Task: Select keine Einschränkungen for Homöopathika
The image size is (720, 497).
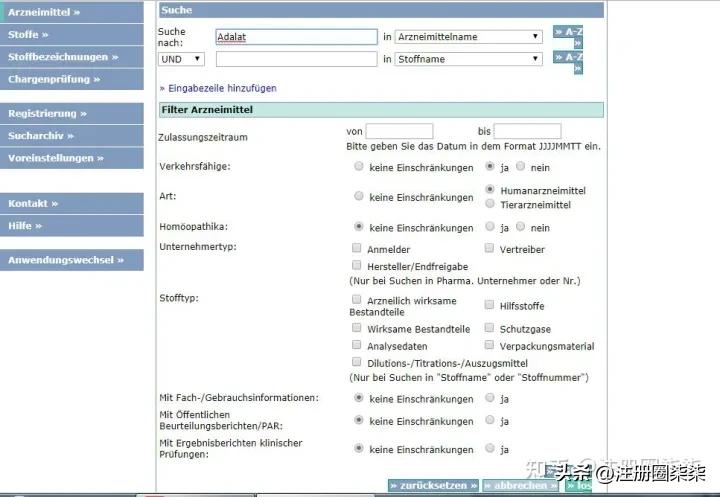Action: [x=359, y=226]
